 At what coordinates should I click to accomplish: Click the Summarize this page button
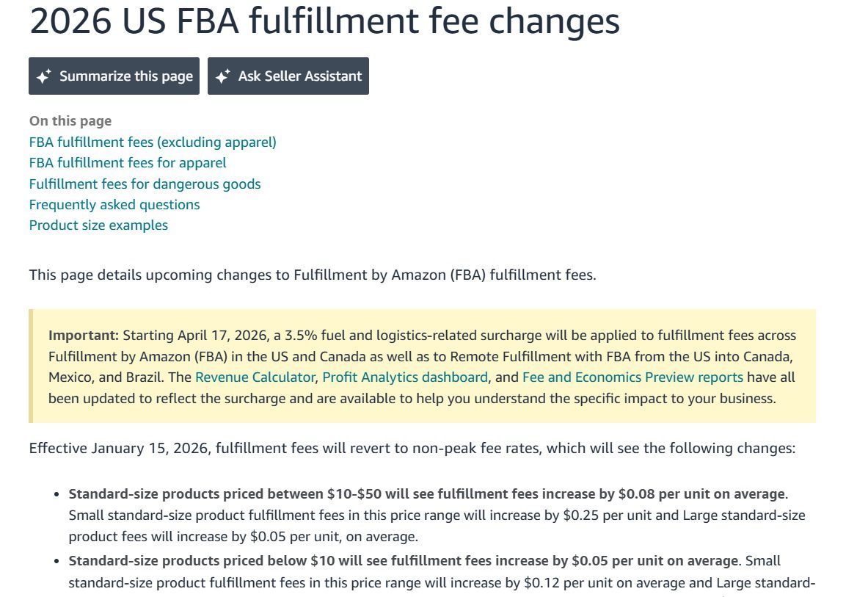point(113,76)
